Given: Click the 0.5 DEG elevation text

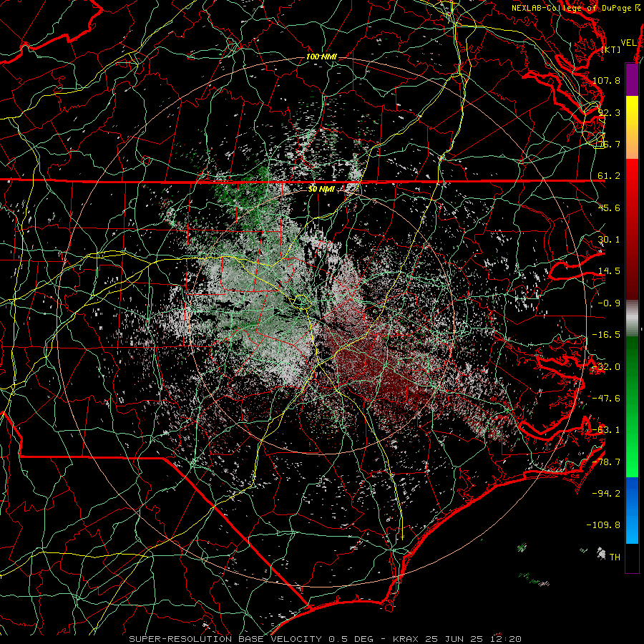Looking at the screenshot, I should click(x=351, y=639).
